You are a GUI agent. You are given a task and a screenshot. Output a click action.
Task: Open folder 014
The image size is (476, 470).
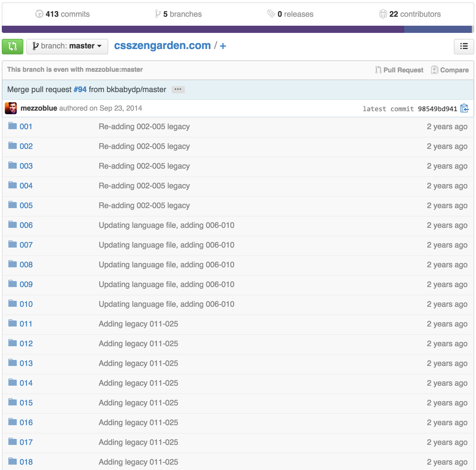(x=26, y=383)
